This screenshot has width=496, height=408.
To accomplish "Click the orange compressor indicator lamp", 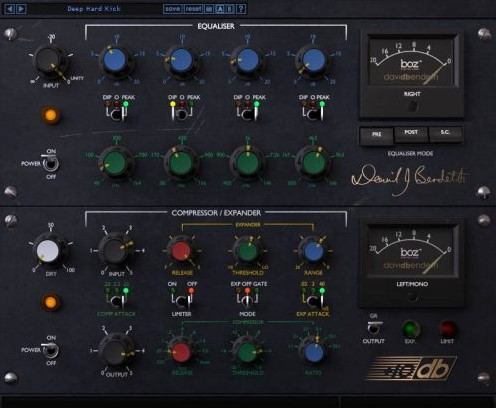I will point(51,302).
